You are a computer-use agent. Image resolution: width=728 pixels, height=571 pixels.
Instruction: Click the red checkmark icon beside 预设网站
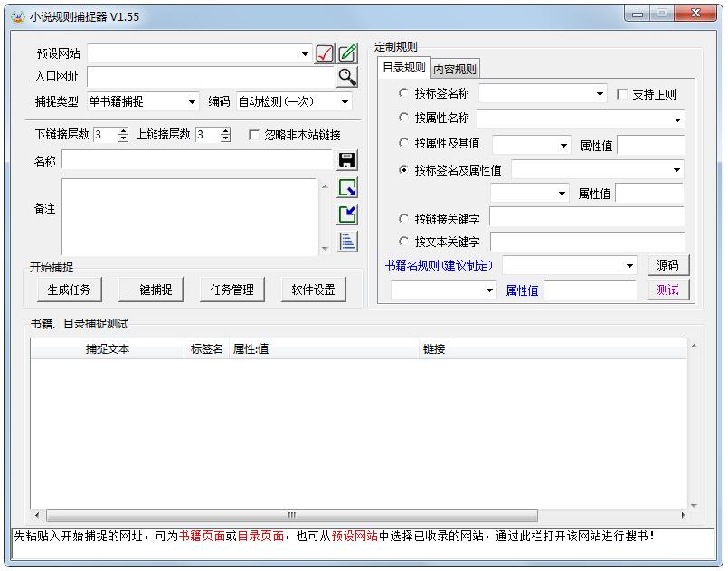pyautogui.click(x=325, y=53)
